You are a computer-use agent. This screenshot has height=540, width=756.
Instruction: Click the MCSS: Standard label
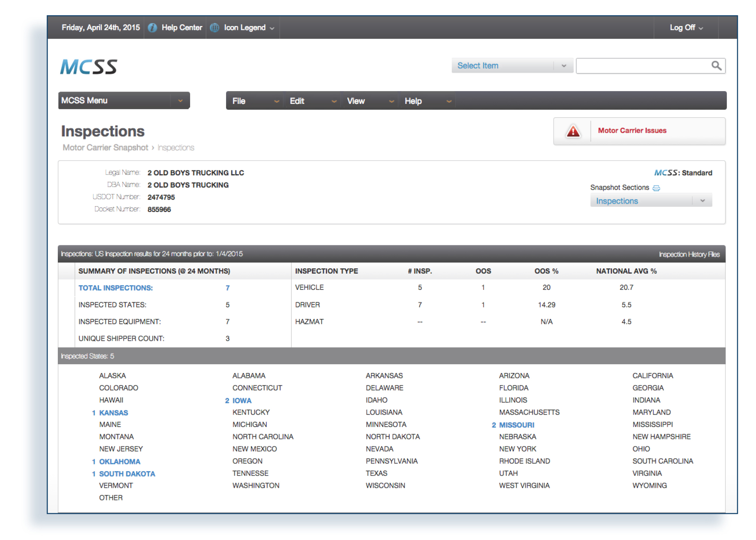click(683, 173)
